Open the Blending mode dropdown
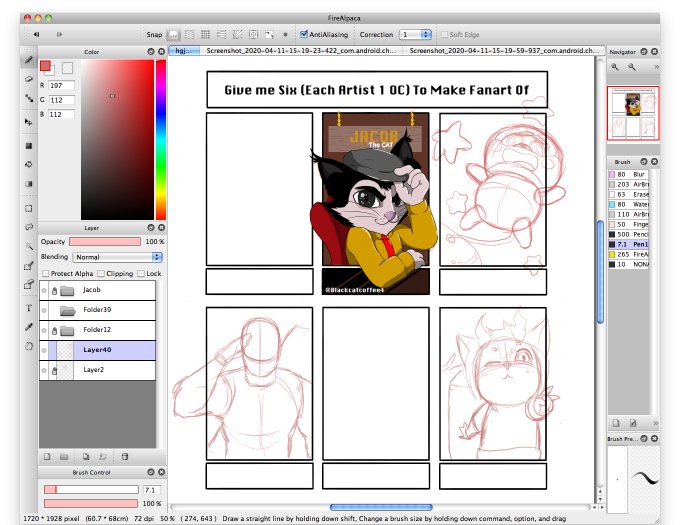This screenshot has width=680, height=525. tap(118, 257)
